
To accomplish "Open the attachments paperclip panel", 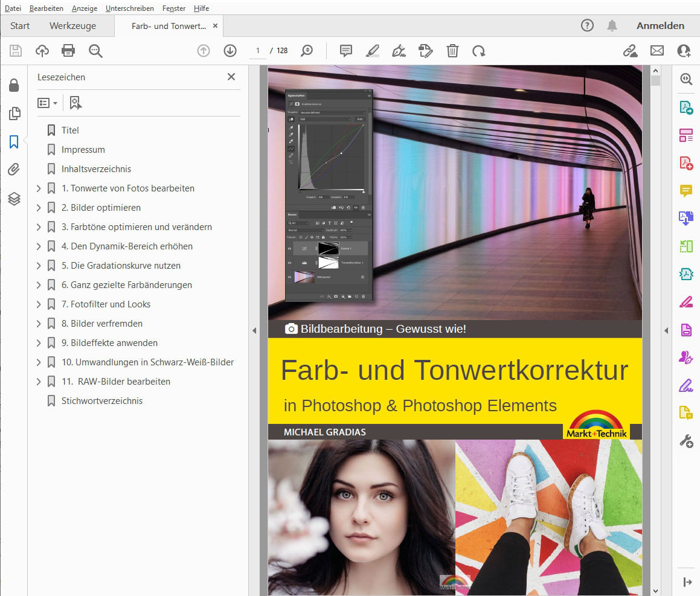I will click(x=14, y=170).
